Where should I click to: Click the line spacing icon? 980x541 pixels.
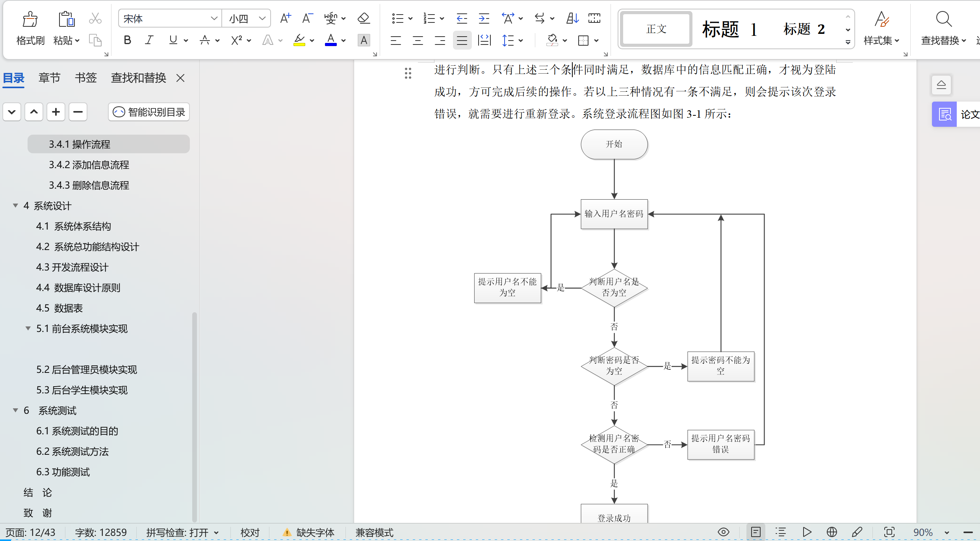(x=508, y=40)
